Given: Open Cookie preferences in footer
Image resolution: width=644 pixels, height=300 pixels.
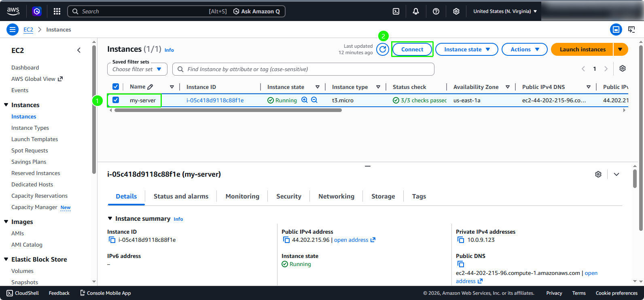Looking at the screenshot, I should click(x=616, y=293).
